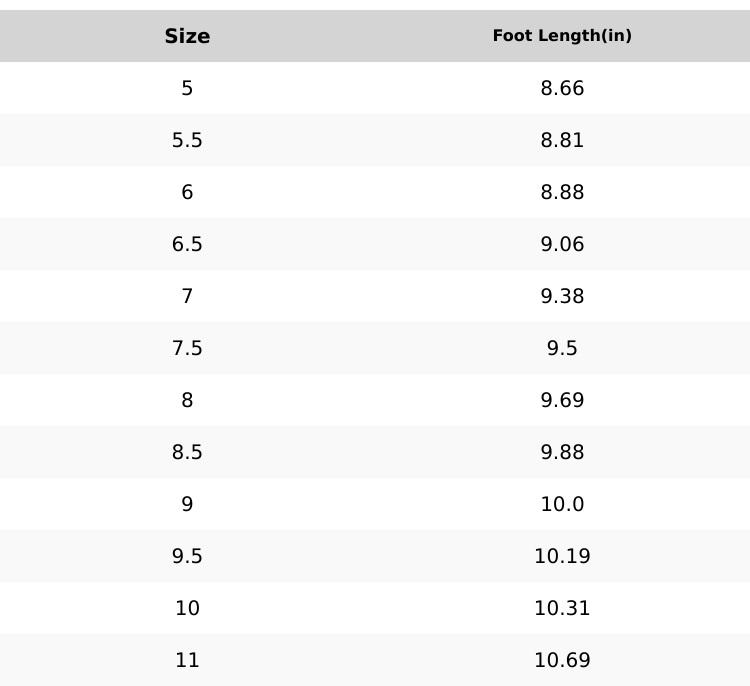The image size is (750, 686).
Task: Click the Foot Length(in) column header
Action: tap(562, 36)
